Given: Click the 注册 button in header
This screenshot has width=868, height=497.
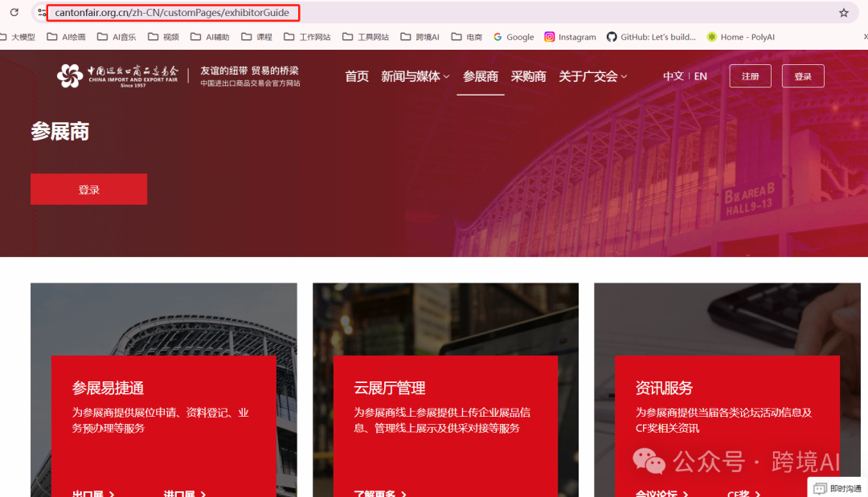Looking at the screenshot, I should point(750,76).
